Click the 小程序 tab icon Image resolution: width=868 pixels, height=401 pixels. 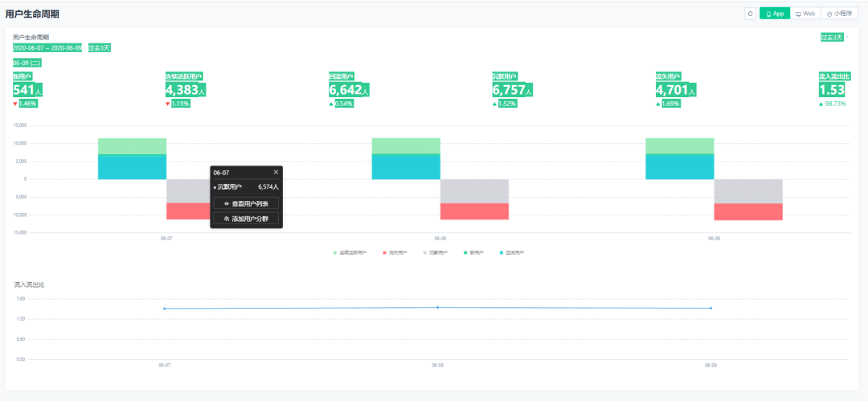click(x=829, y=14)
